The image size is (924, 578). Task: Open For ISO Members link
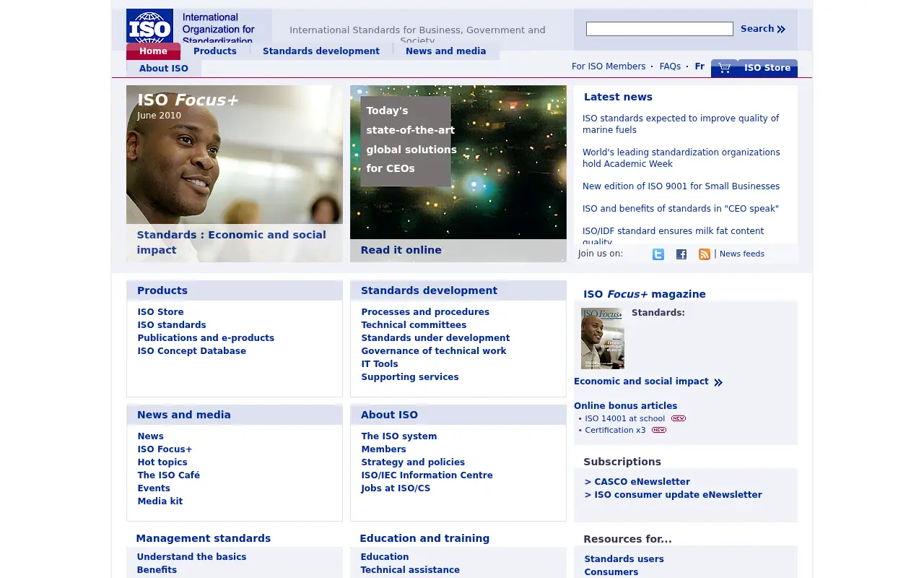(x=609, y=66)
